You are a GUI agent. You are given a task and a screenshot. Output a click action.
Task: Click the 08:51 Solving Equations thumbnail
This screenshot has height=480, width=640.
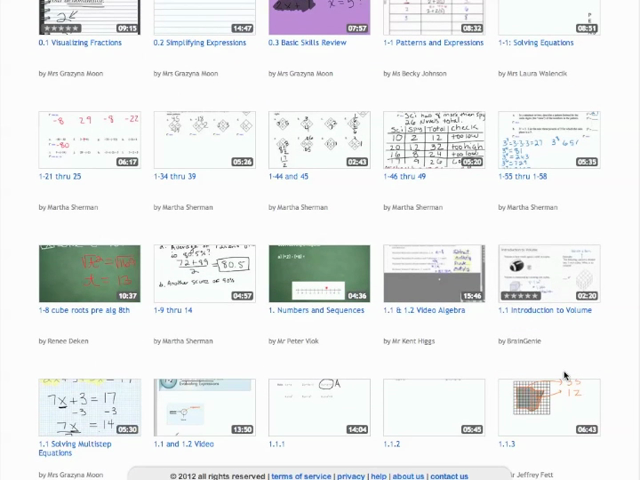[549, 17]
